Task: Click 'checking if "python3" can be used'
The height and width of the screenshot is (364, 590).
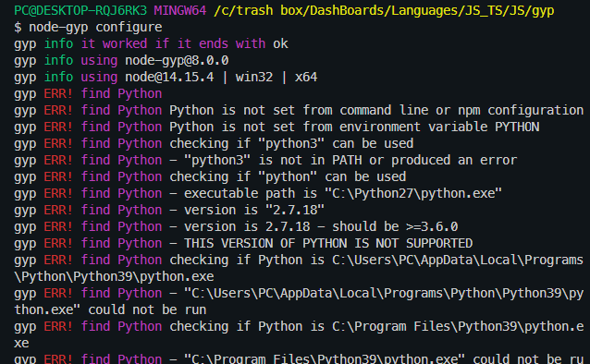Action: click(291, 143)
